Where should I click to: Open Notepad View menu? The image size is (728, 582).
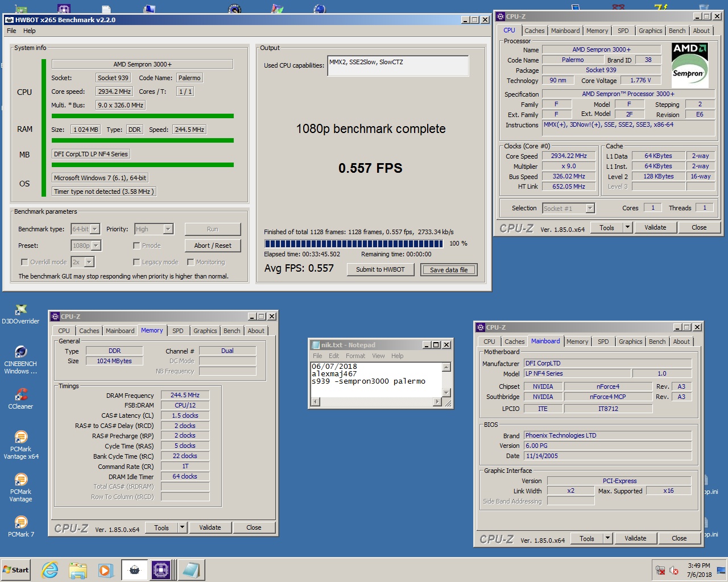click(378, 356)
